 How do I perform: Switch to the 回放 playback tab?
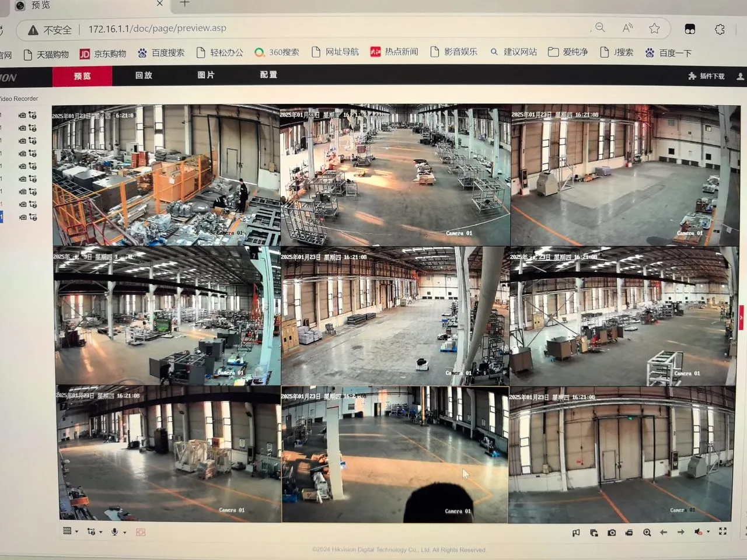pyautogui.click(x=144, y=75)
